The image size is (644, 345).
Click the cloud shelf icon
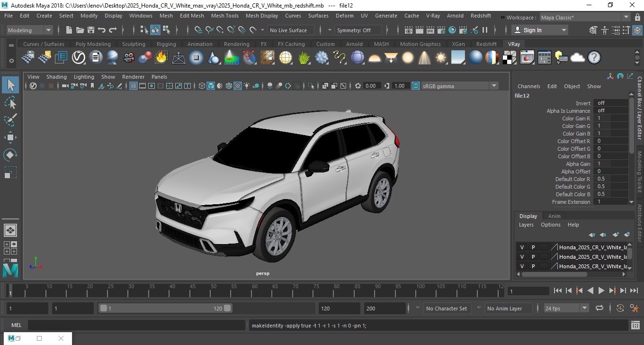(x=577, y=58)
